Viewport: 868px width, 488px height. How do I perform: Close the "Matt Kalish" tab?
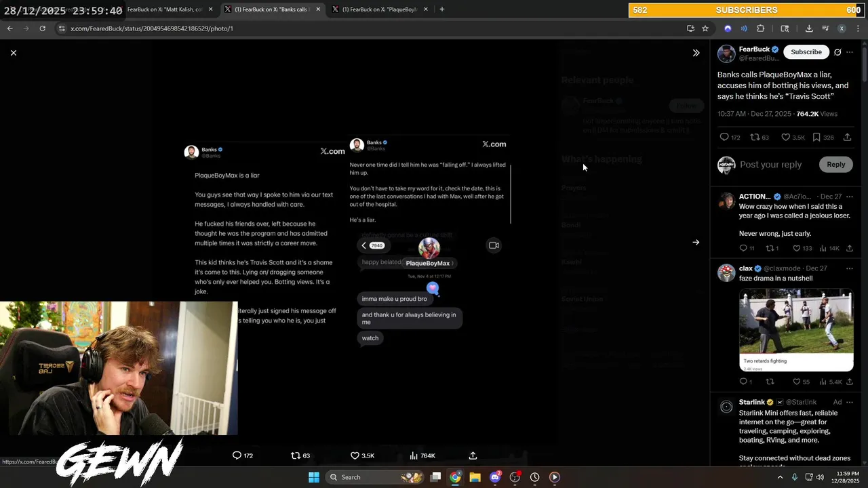211,9
